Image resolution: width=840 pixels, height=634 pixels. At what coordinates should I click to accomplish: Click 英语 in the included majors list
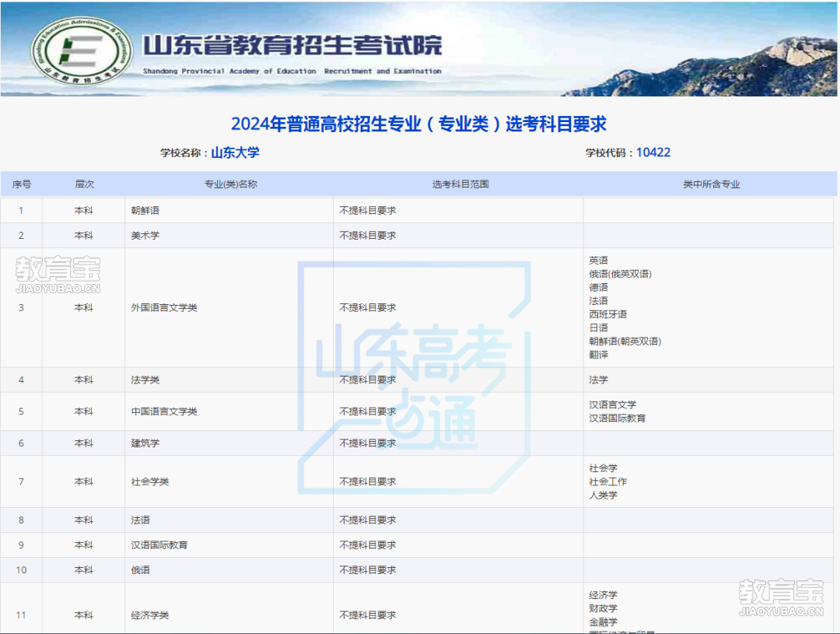pyautogui.click(x=598, y=261)
